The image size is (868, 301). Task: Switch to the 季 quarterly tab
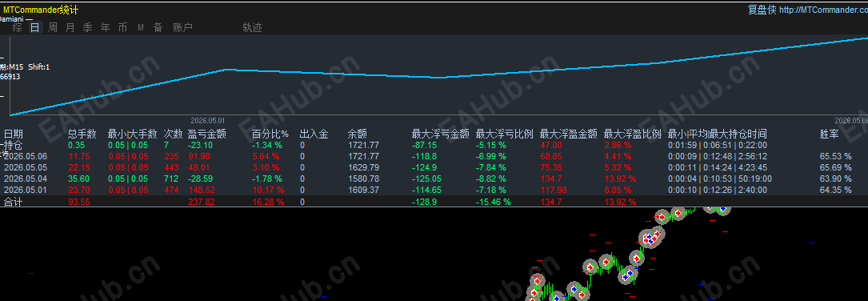coord(87,28)
